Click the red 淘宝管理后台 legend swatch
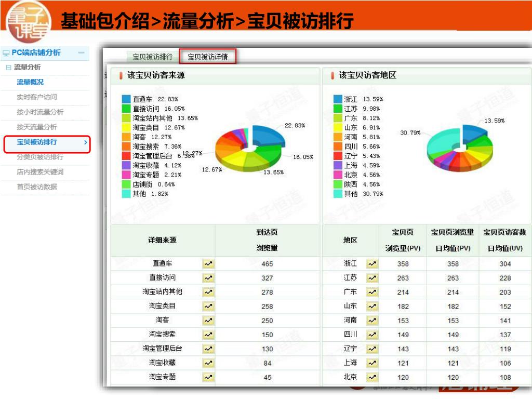532x399 pixels. pos(126,156)
